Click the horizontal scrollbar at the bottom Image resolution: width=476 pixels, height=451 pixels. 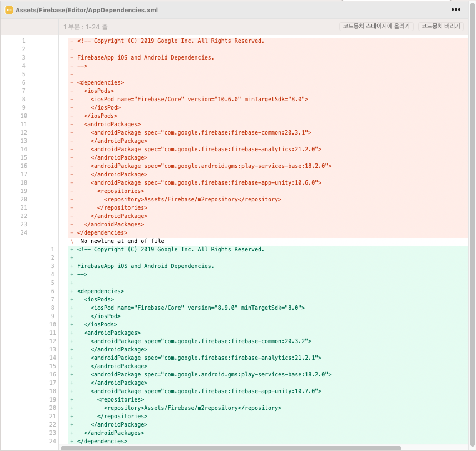click(x=231, y=448)
